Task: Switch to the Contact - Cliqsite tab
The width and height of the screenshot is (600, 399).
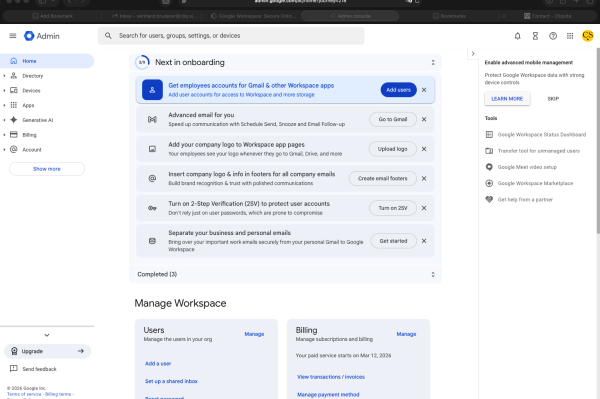Action: tap(547, 16)
